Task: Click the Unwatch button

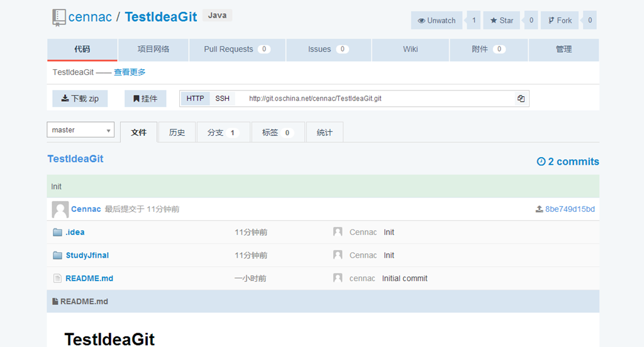Action: (436, 21)
